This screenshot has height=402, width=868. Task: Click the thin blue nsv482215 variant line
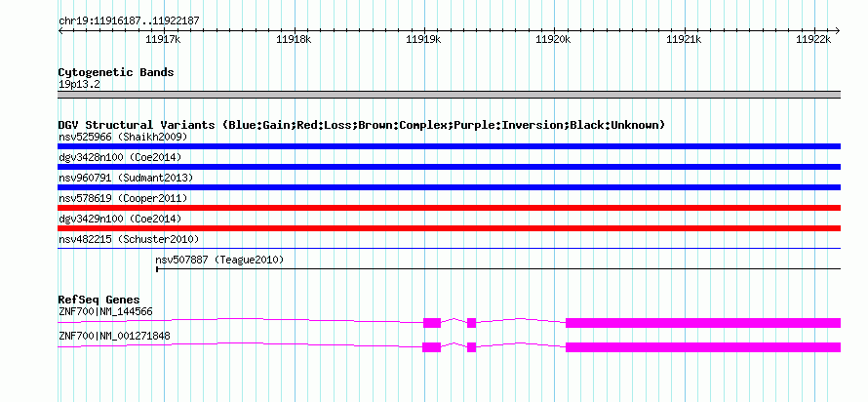click(x=449, y=249)
